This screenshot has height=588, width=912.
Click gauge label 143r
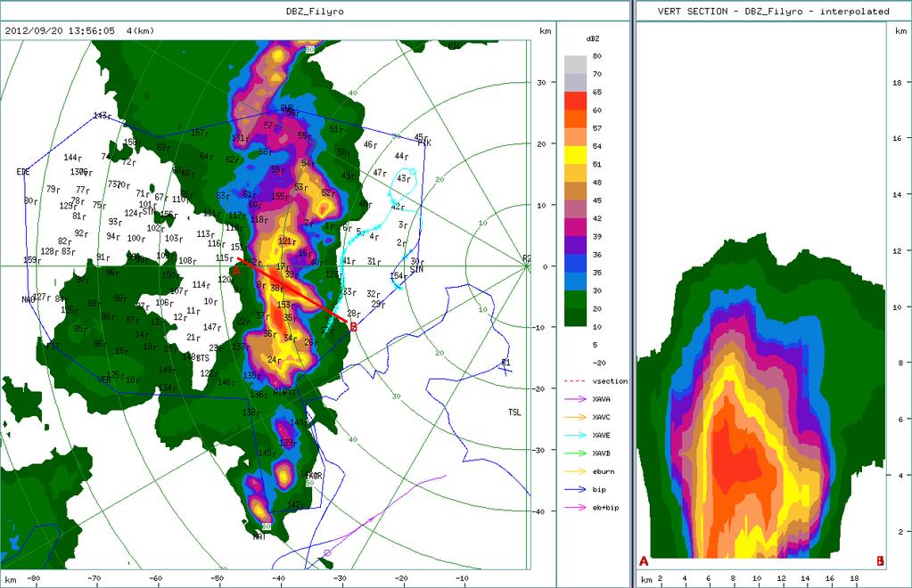click(x=102, y=116)
